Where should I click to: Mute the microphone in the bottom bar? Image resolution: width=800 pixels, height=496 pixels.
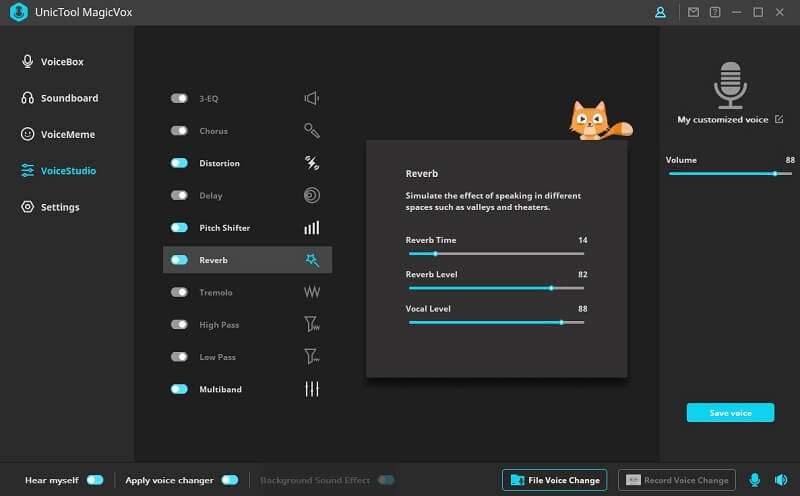click(755, 480)
